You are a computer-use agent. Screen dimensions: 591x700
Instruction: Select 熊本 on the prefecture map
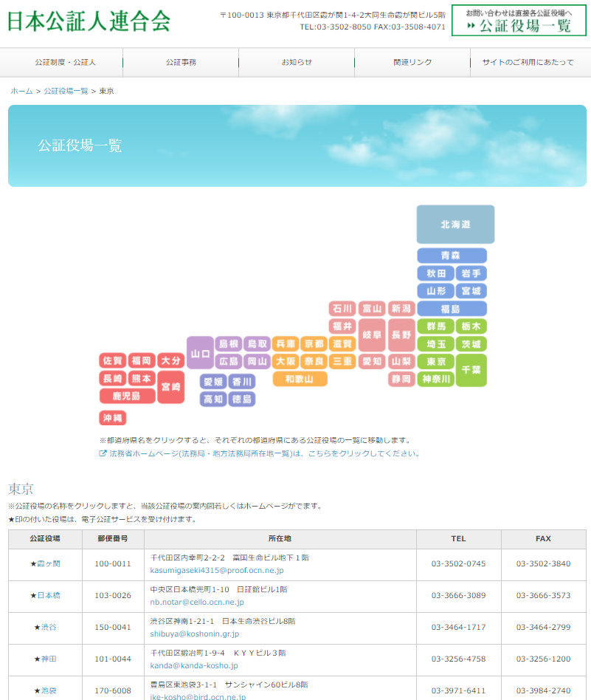click(x=142, y=379)
